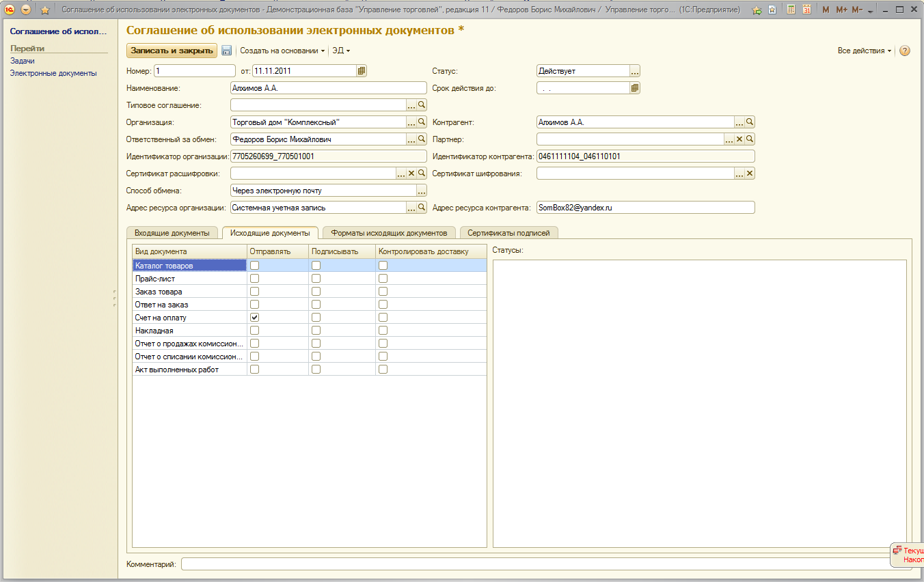Select the Каталог товаров row
The image size is (924, 582).
[310, 265]
